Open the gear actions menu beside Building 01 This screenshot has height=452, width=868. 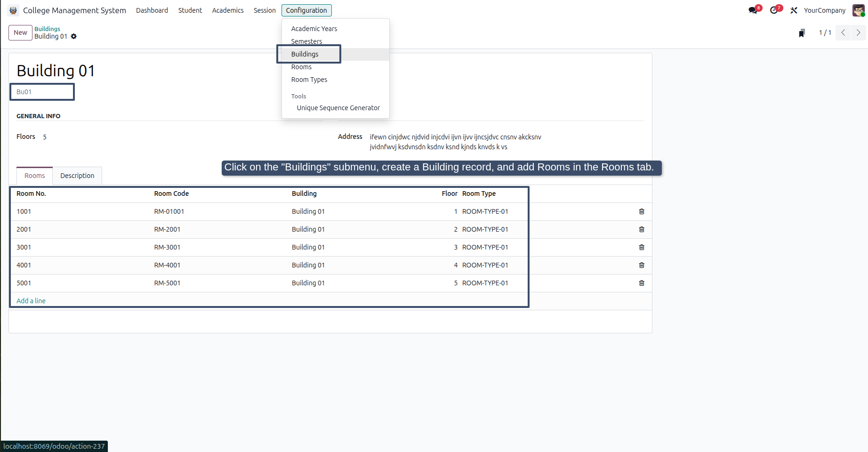pos(74,36)
